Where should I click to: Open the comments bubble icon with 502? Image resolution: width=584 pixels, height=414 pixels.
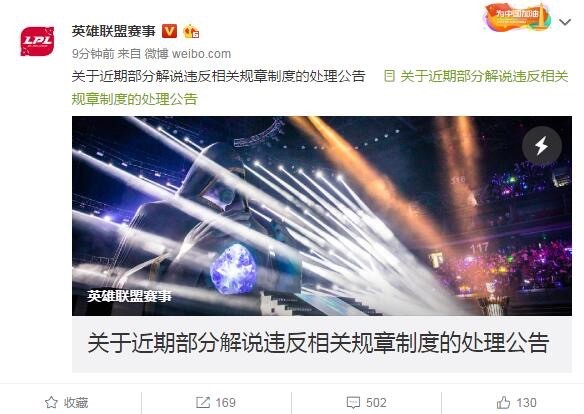coord(353,402)
